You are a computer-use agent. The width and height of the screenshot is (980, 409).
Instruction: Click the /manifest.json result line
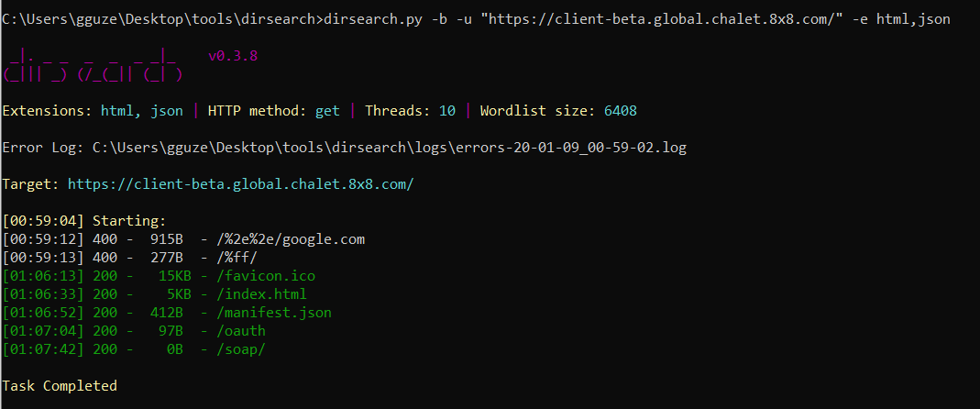click(x=167, y=312)
